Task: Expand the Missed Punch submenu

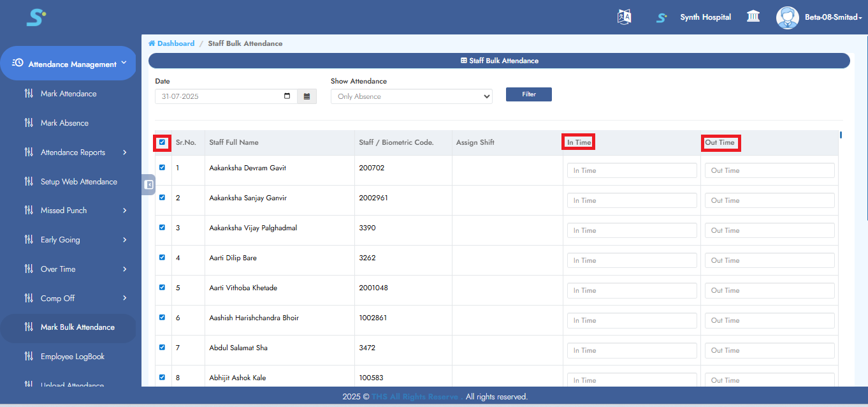Action: pyautogui.click(x=124, y=211)
